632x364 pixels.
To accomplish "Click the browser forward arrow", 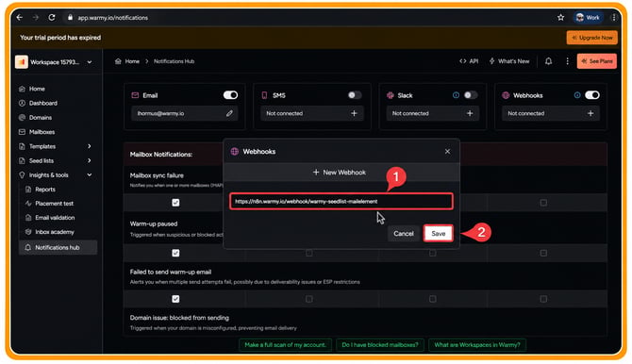I will click(36, 17).
